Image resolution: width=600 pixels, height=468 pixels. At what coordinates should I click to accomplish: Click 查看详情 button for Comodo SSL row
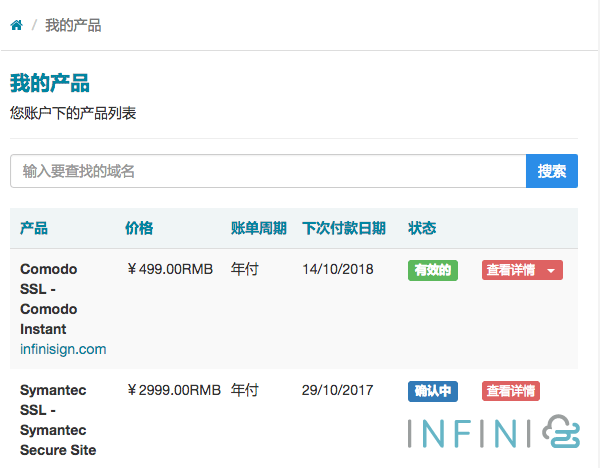pos(511,270)
